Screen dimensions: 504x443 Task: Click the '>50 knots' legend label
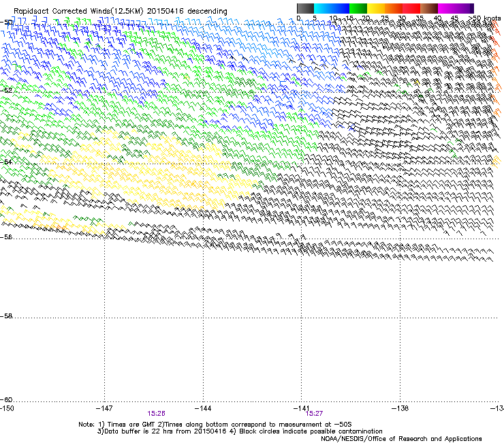pos(485,18)
